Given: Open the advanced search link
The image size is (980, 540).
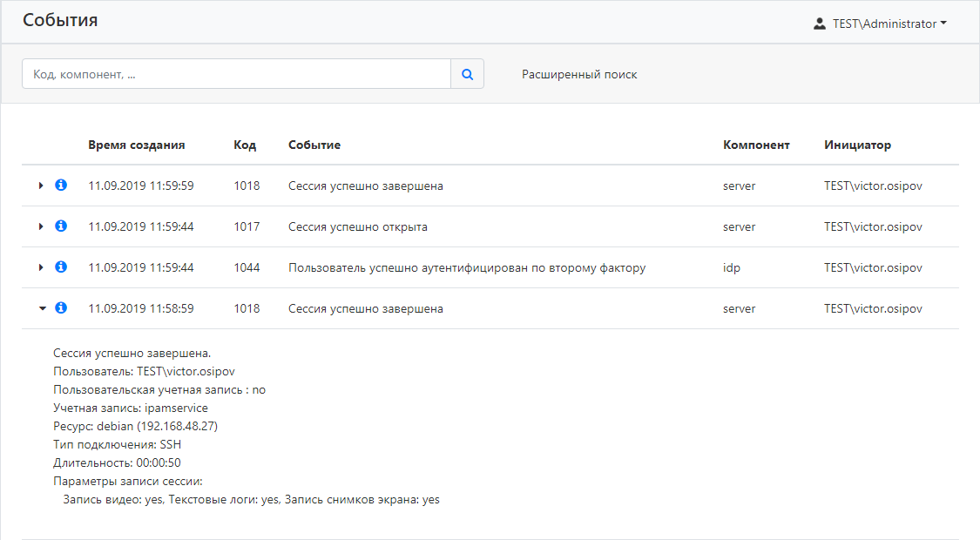Looking at the screenshot, I should (579, 75).
